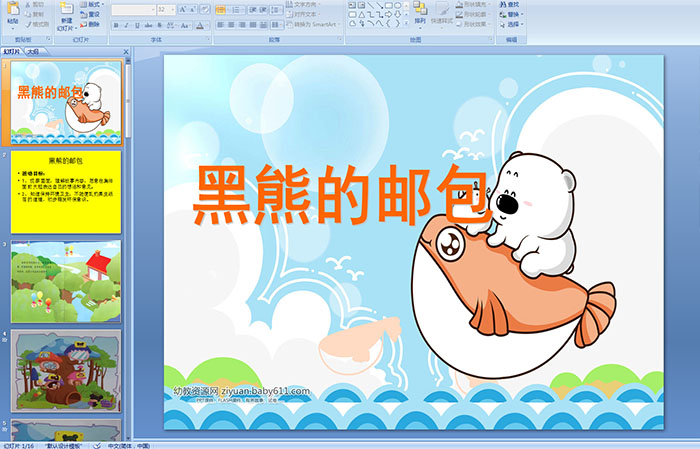This screenshot has height=449, width=700.
Task: Select slide 2 yellow thumbnail
Action: [66, 192]
